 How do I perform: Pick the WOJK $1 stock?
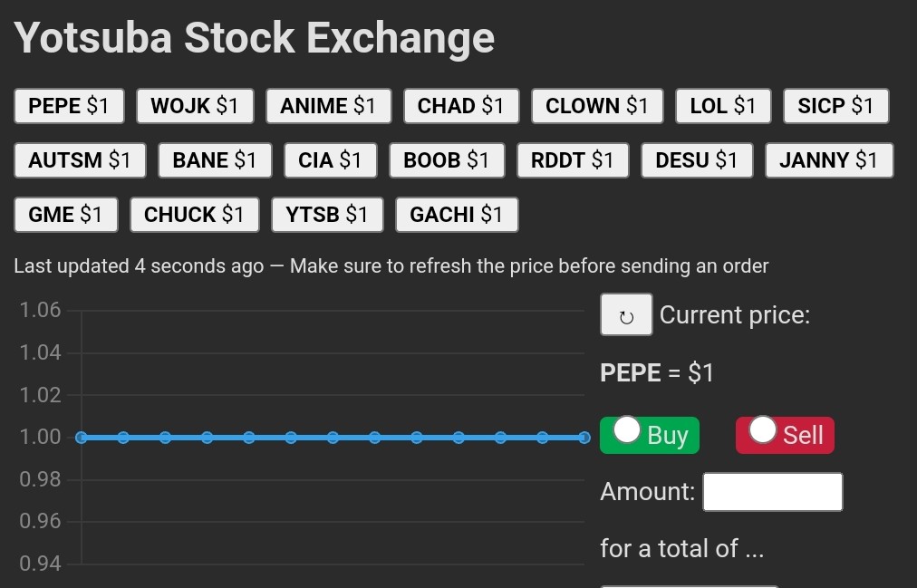point(195,106)
